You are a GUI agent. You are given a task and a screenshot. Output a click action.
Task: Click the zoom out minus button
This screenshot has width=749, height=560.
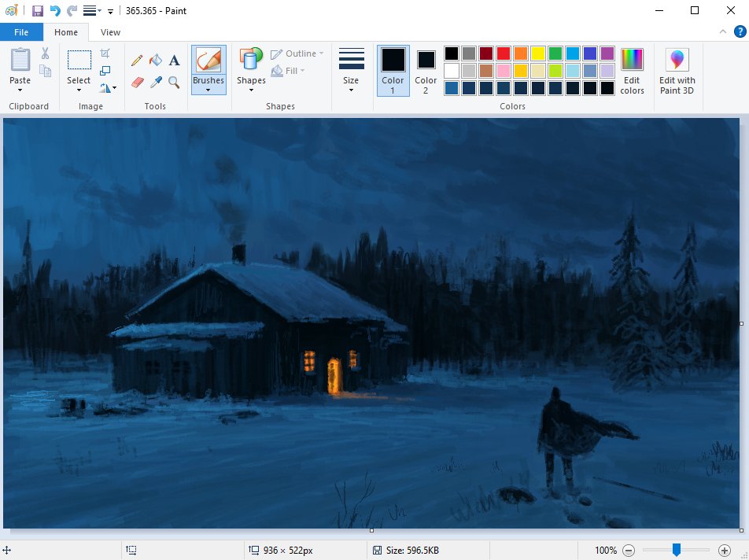(x=629, y=551)
